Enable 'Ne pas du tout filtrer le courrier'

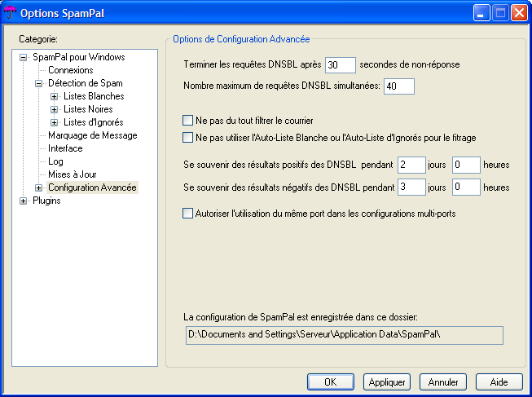pos(187,121)
